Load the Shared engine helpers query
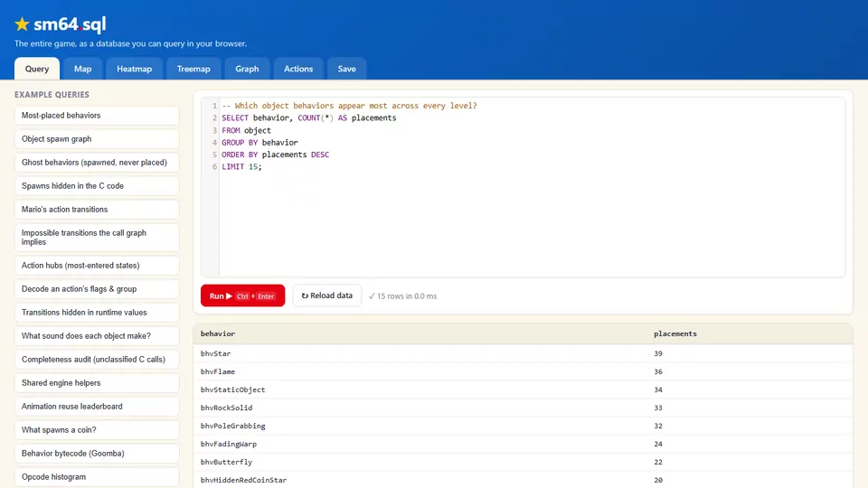 click(x=97, y=383)
